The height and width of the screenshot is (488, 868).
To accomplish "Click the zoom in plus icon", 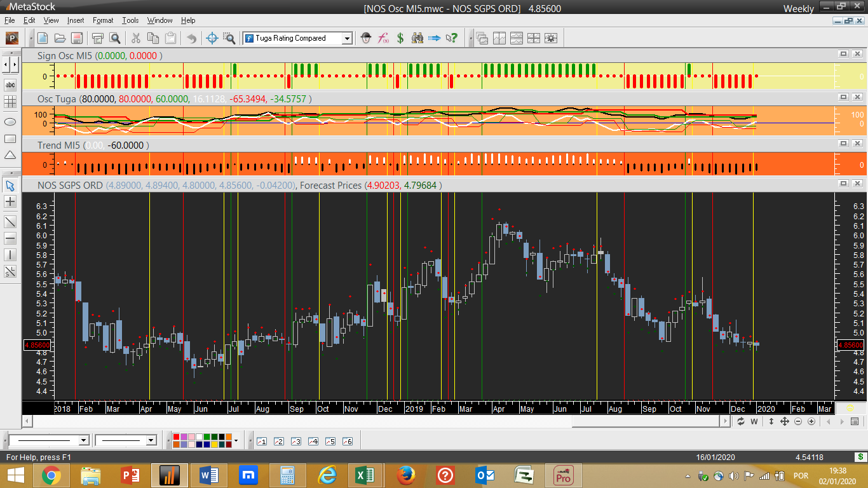I will [812, 421].
